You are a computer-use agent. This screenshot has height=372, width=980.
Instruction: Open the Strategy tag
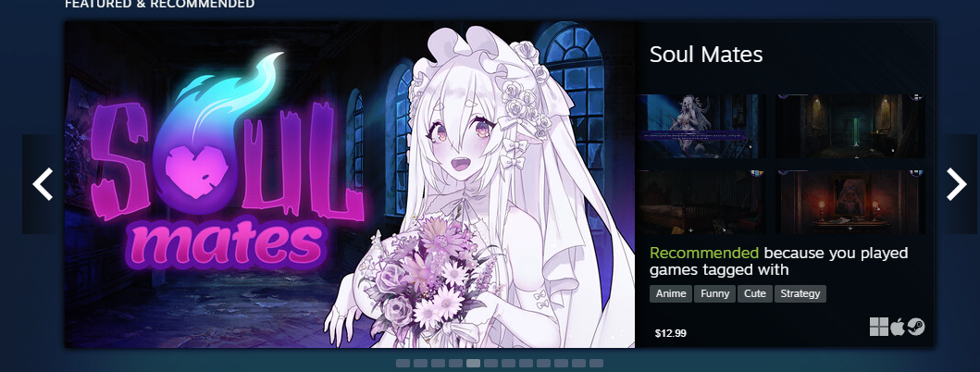point(800,294)
